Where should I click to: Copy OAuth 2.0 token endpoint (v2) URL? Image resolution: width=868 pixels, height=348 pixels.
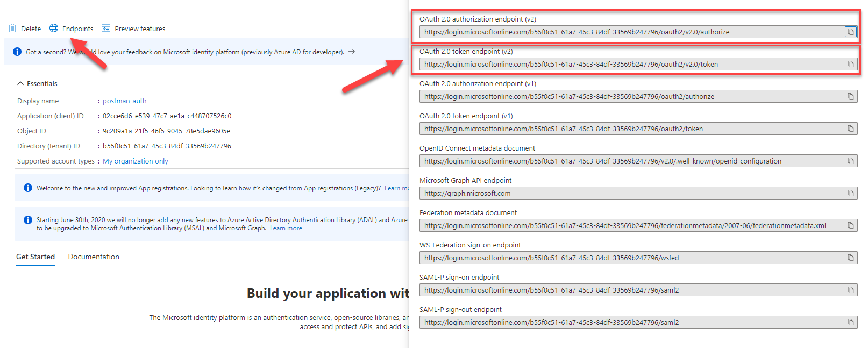851,64
